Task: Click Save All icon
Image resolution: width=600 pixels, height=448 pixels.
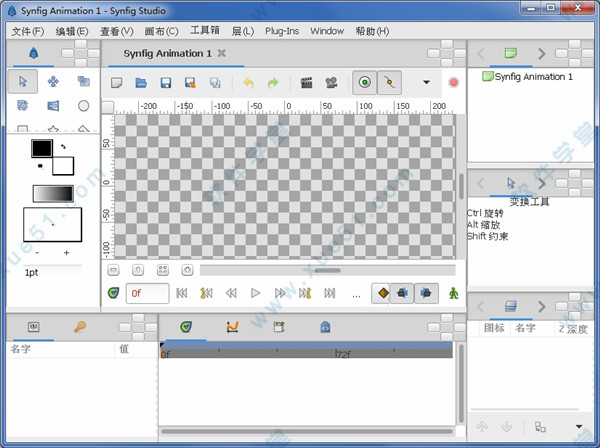Action: pyautogui.click(x=215, y=83)
